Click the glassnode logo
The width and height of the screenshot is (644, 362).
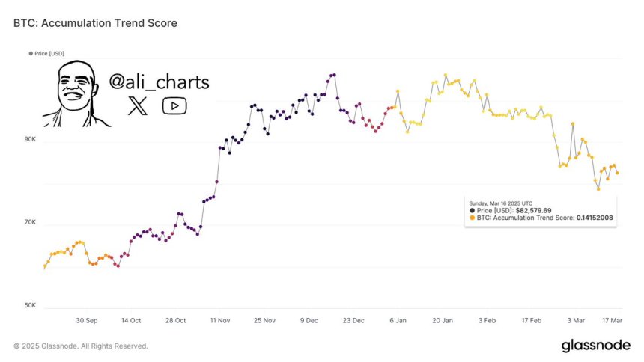tap(595, 346)
